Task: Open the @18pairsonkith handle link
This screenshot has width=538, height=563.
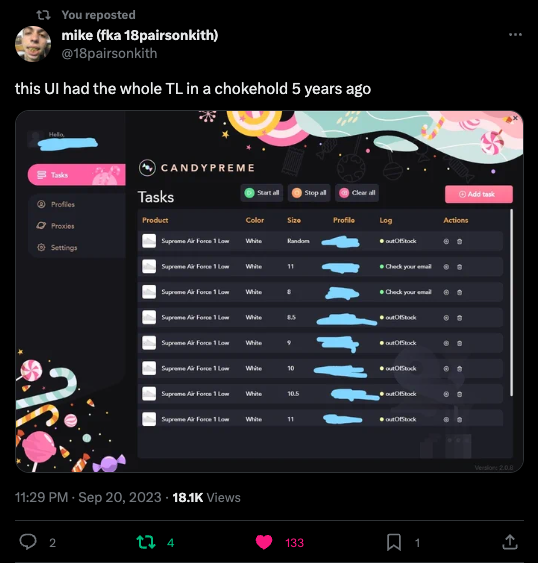Action: (x=109, y=53)
